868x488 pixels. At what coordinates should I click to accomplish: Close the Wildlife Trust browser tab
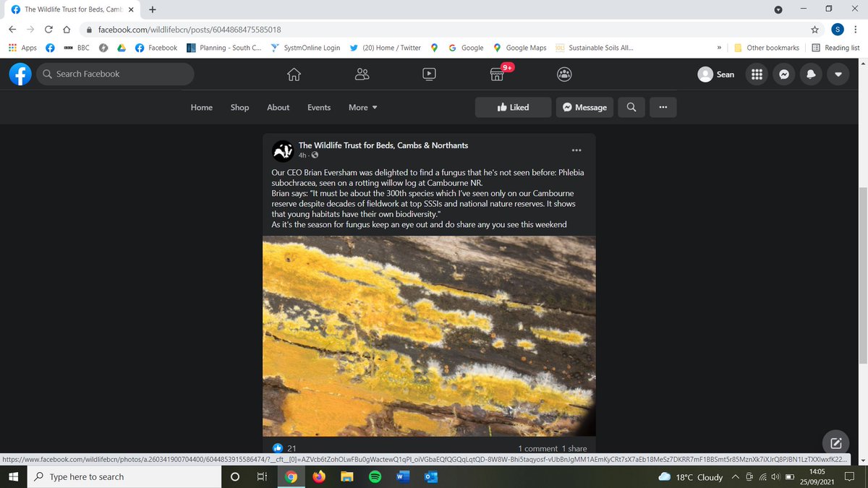pos(131,9)
